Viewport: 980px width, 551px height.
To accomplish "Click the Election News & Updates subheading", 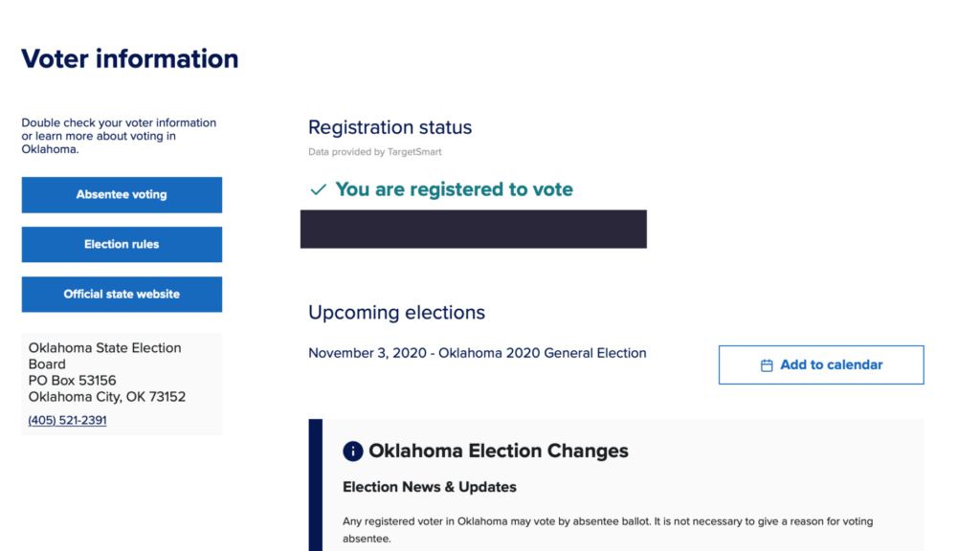I will click(430, 487).
